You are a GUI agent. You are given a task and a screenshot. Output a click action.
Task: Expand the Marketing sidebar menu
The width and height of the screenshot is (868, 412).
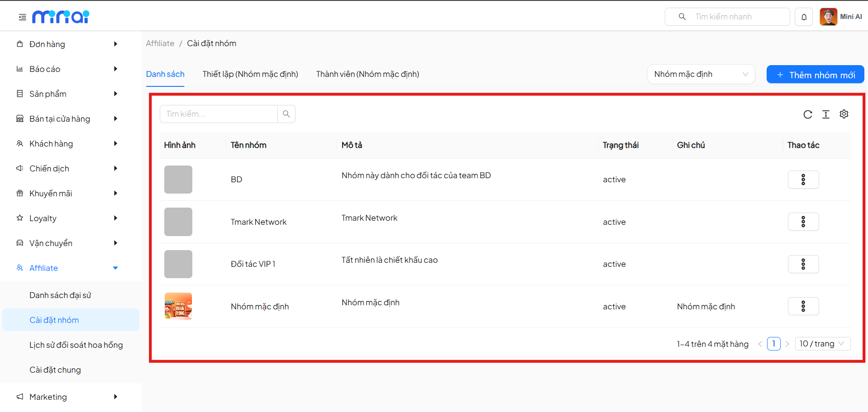point(68,397)
